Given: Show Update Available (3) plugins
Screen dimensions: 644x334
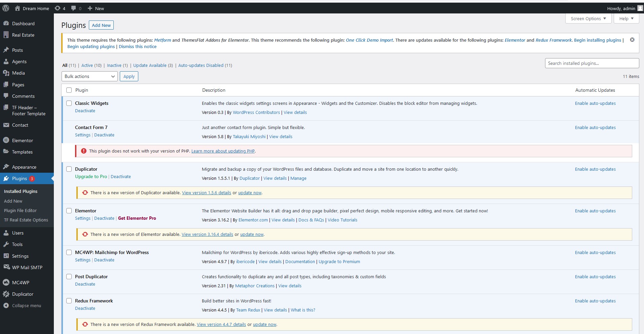Looking at the screenshot, I should (x=153, y=66).
